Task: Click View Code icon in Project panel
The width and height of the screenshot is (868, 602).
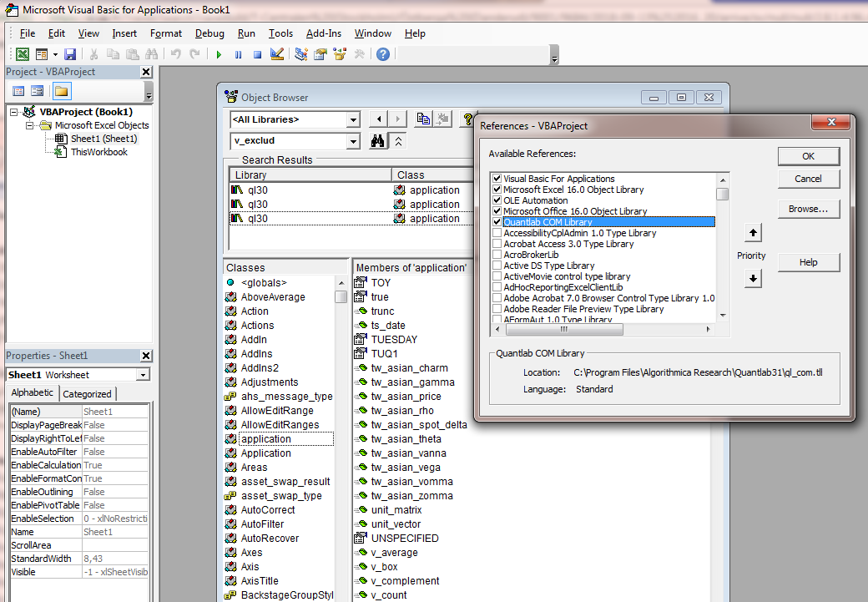Action: click(x=18, y=91)
